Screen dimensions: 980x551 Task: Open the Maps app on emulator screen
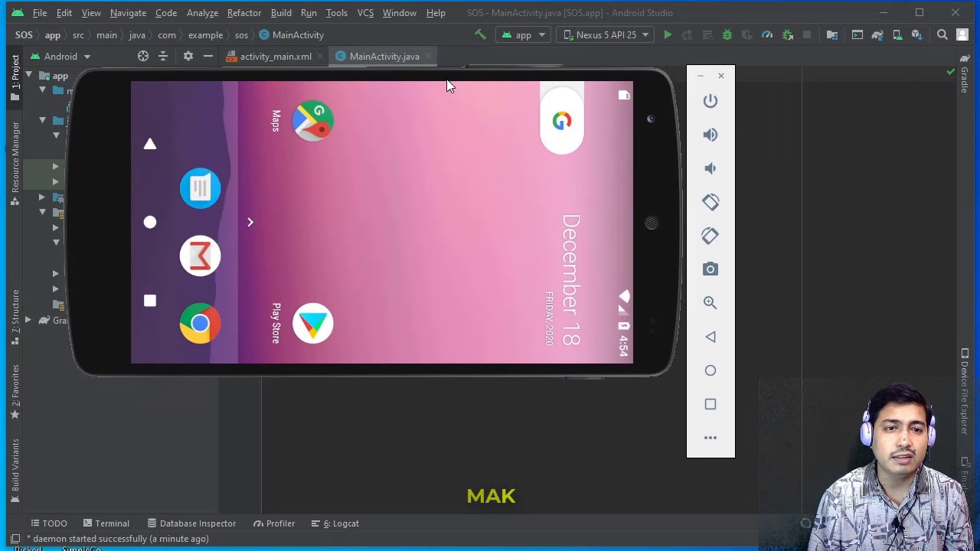pos(312,121)
